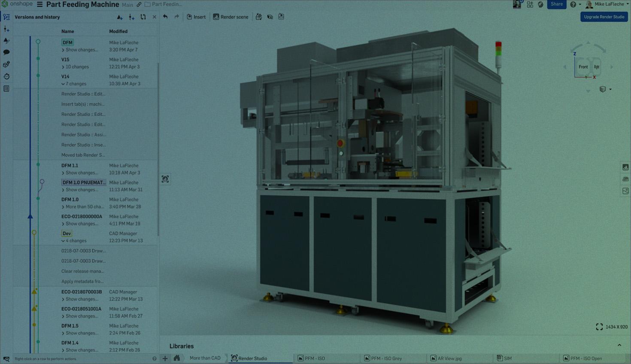
Task: Click the Learning Center head icon
Action: (540, 4)
